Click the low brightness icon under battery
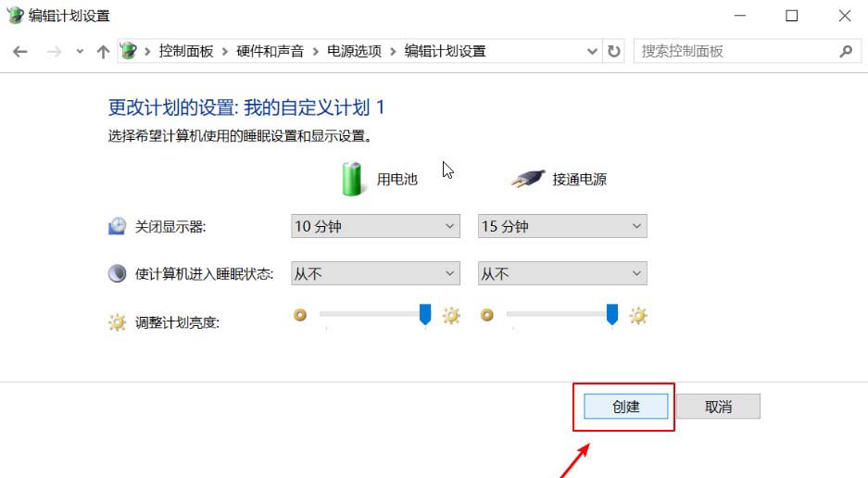The image size is (868, 478). 300,315
